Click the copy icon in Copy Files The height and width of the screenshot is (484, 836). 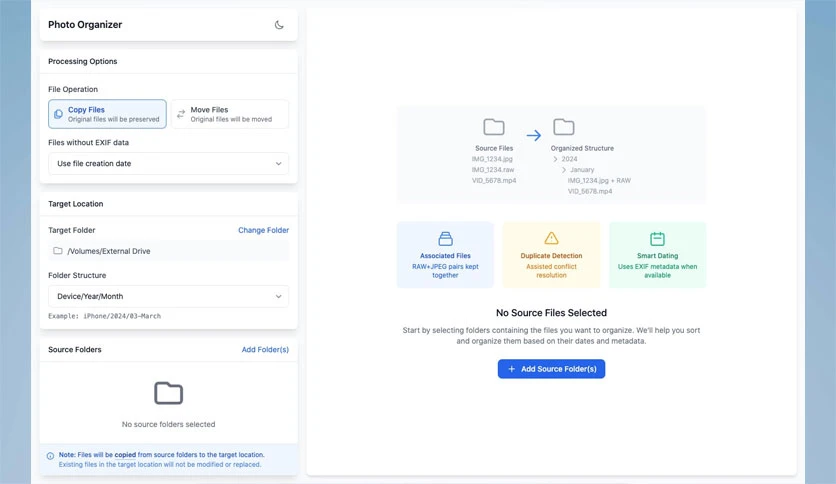59,114
